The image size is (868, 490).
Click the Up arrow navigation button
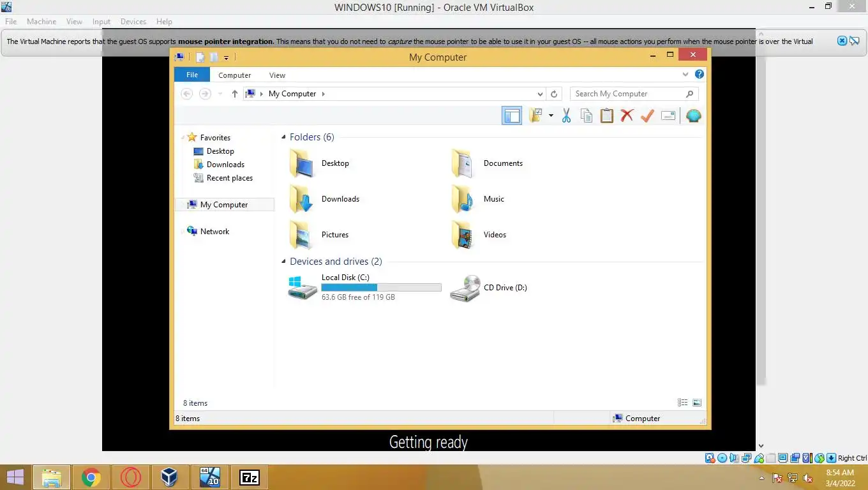[x=234, y=94]
